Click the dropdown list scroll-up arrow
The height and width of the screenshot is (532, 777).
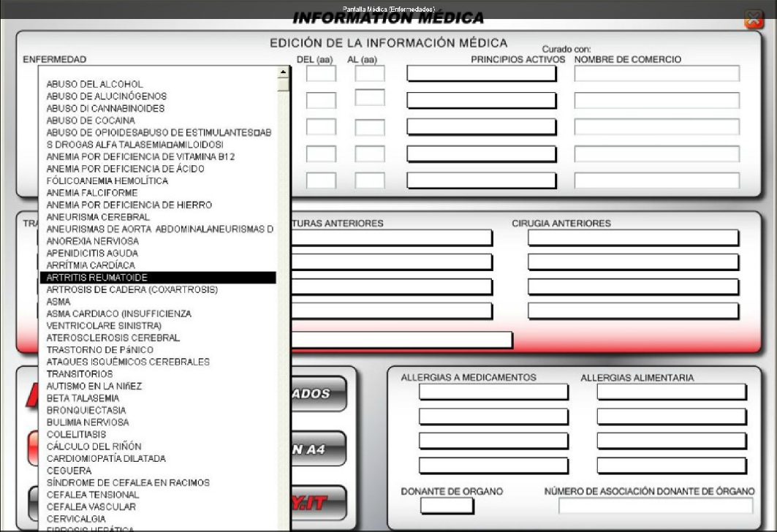pos(284,73)
